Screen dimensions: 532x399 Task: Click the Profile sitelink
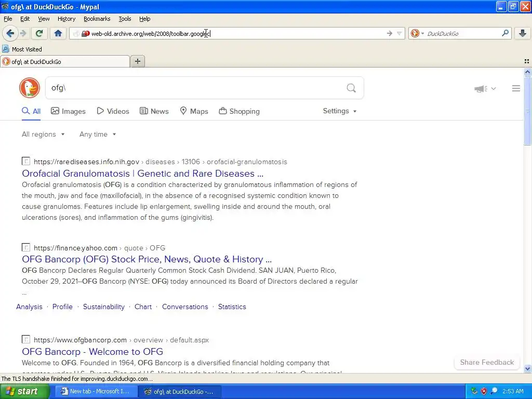click(x=62, y=307)
